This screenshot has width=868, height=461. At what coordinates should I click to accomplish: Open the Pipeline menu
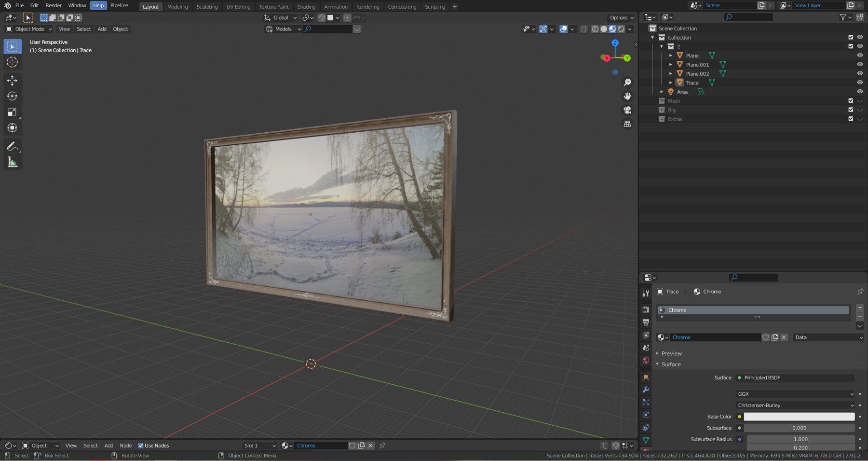click(x=119, y=5)
